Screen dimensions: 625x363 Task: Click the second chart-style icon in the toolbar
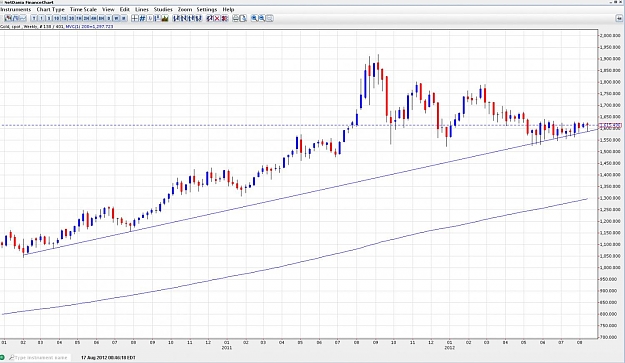click(16, 18)
